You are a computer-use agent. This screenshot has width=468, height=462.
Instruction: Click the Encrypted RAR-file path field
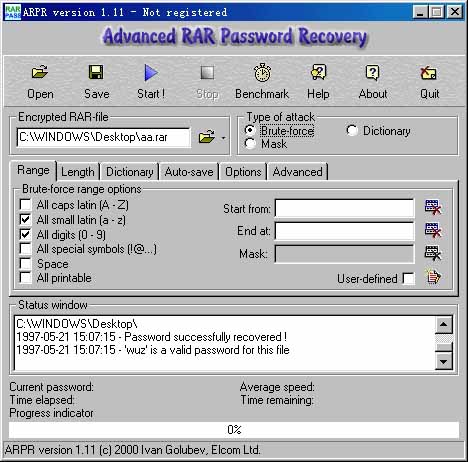pyautogui.click(x=103, y=137)
